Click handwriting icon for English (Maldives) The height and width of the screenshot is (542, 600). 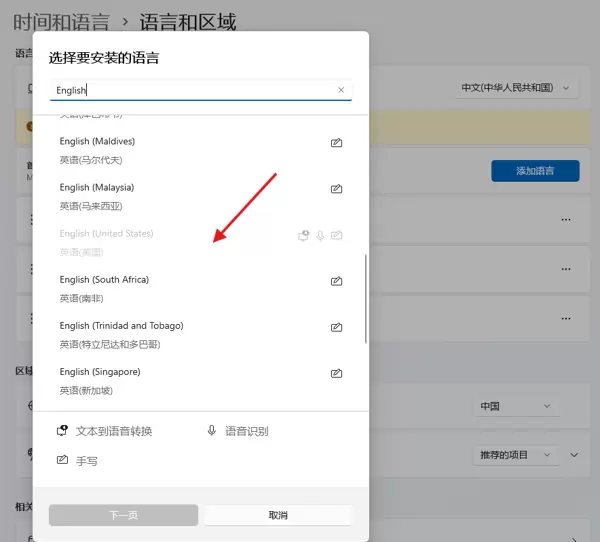[337, 143]
